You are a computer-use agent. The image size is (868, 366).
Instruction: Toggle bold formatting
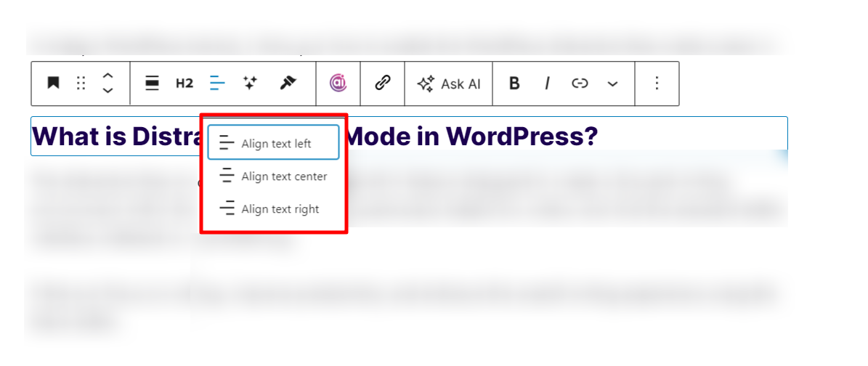click(x=514, y=84)
